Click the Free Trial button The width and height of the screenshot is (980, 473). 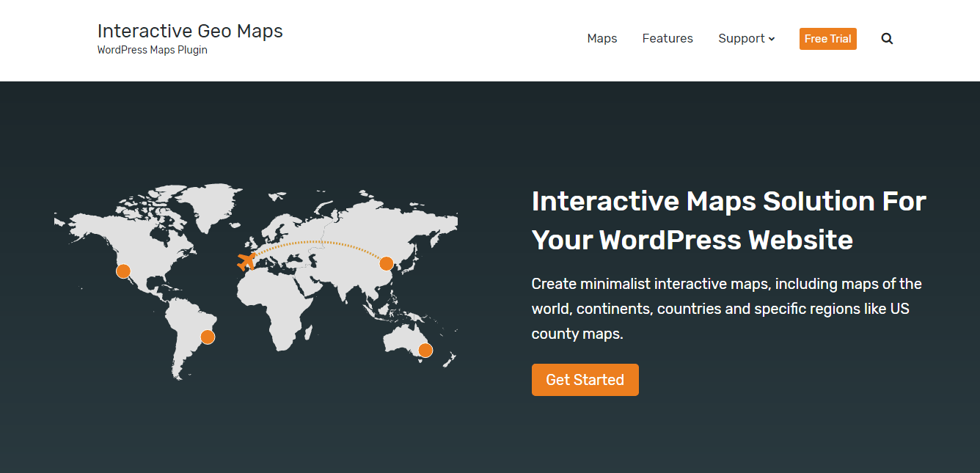point(828,39)
